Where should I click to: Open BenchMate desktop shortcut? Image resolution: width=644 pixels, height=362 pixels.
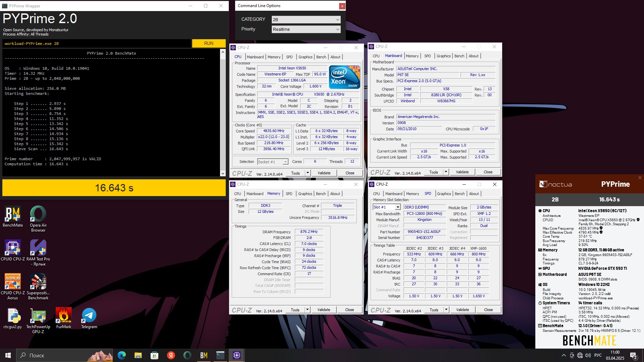pyautogui.click(x=13, y=217)
